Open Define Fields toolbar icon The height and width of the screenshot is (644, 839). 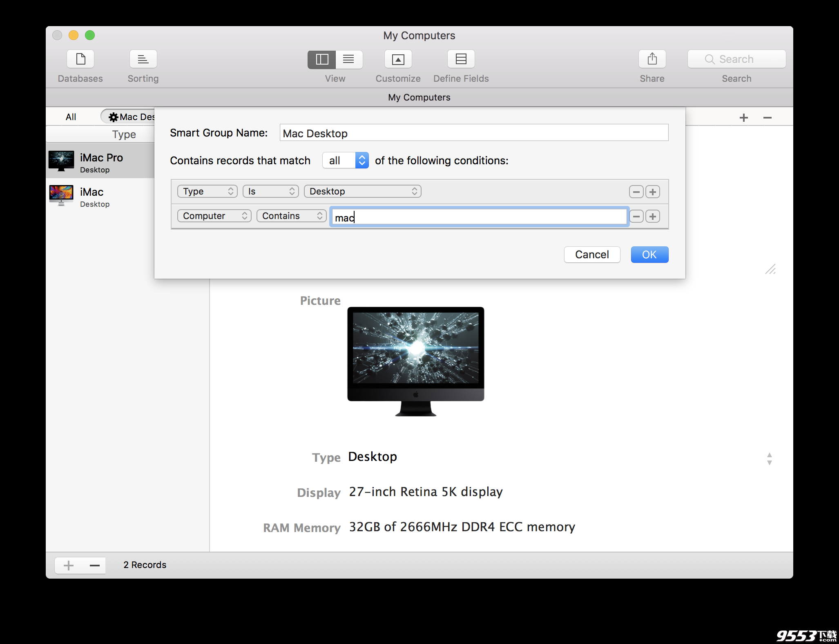pos(461,60)
